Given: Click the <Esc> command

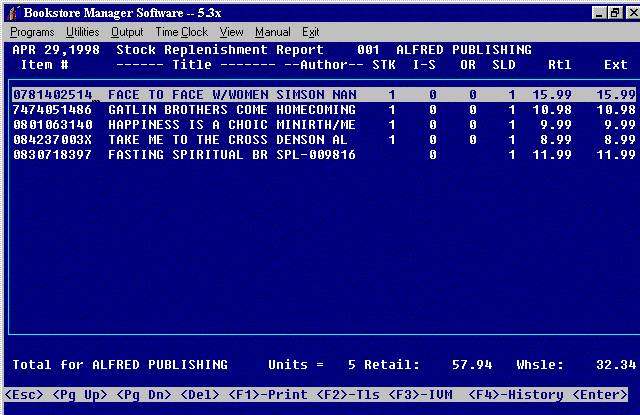Looking at the screenshot, I should coord(24,395).
